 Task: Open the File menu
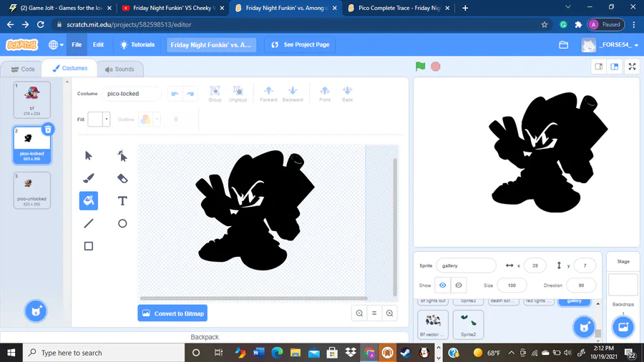click(x=77, y=45)
